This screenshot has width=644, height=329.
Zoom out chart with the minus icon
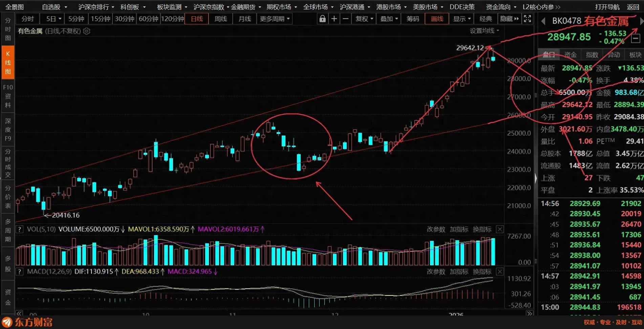pos(345,19)
